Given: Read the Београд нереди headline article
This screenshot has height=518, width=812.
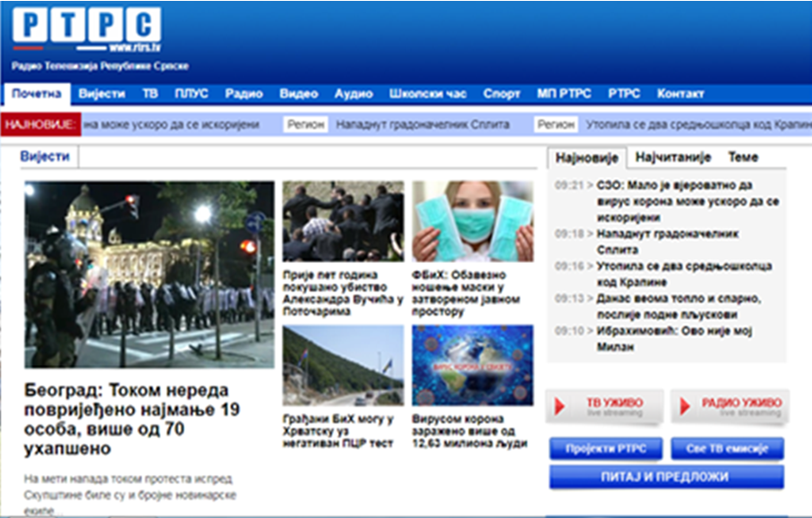Looking at the screenshot, I should (126, 419).
